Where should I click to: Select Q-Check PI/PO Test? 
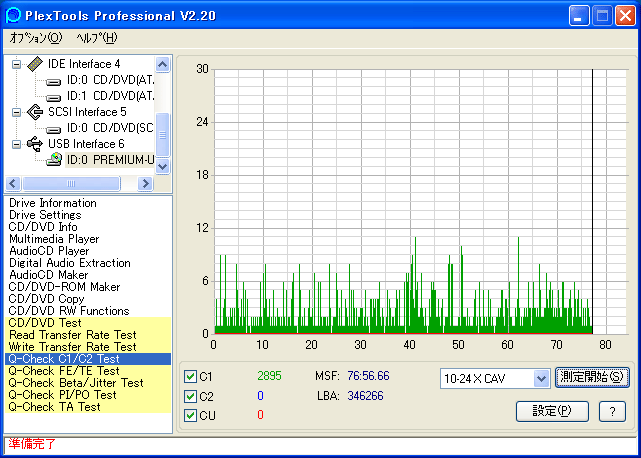(88, 395)
